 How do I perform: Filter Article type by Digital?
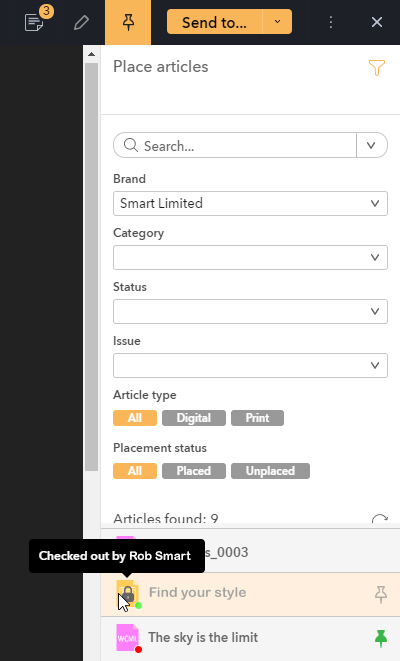point(194,418)
